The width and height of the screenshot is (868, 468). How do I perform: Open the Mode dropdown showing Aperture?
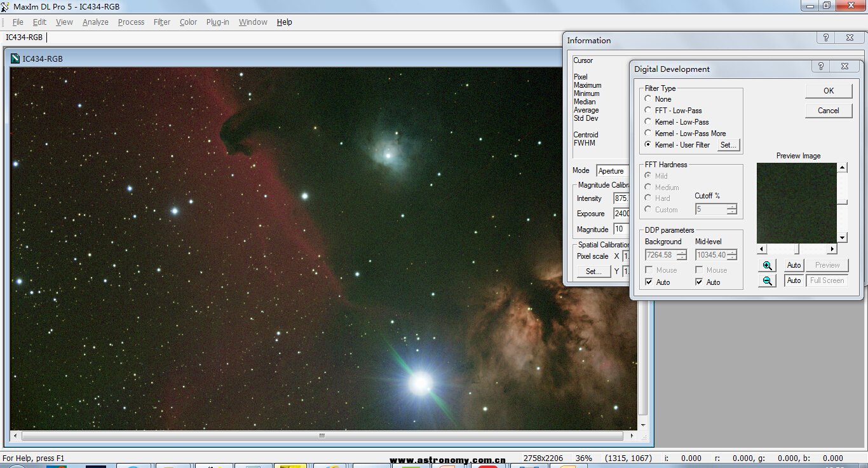(x=611, y=171)
